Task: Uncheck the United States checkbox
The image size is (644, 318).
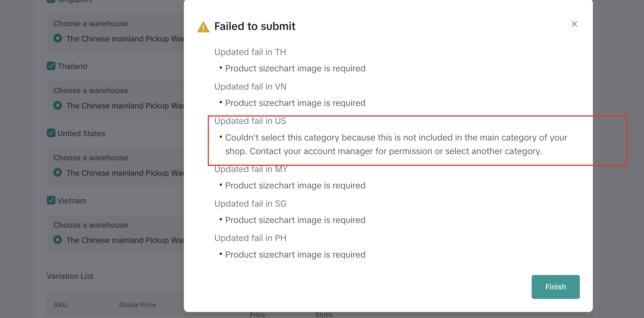Action: pos(51,133)
